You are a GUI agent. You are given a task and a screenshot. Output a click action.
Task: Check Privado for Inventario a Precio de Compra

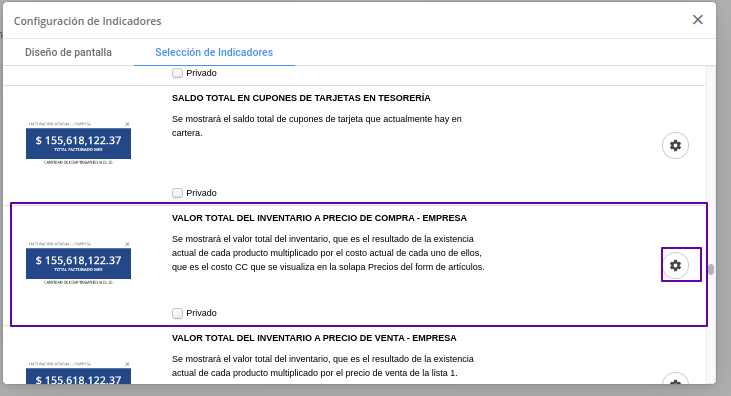point(177,313)
